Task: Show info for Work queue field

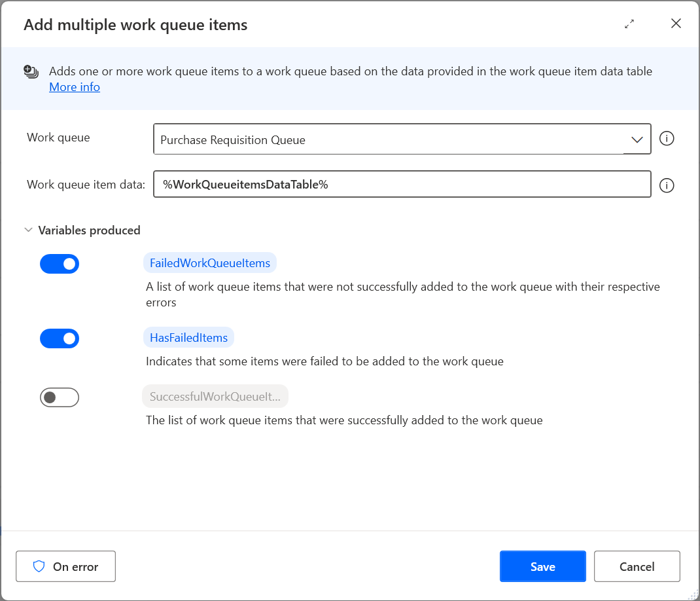Action: pos(667,139)
